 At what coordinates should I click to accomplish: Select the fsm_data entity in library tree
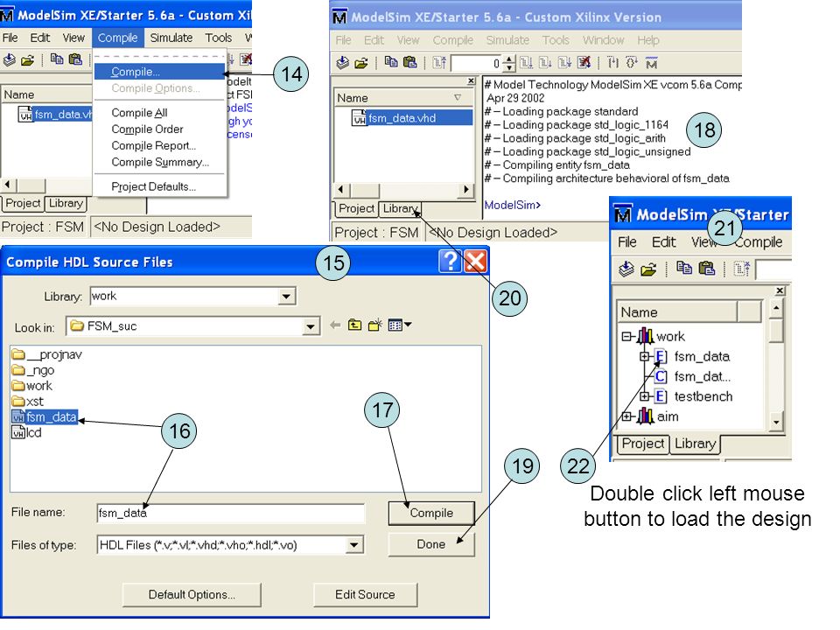click(x=701, y=356)
